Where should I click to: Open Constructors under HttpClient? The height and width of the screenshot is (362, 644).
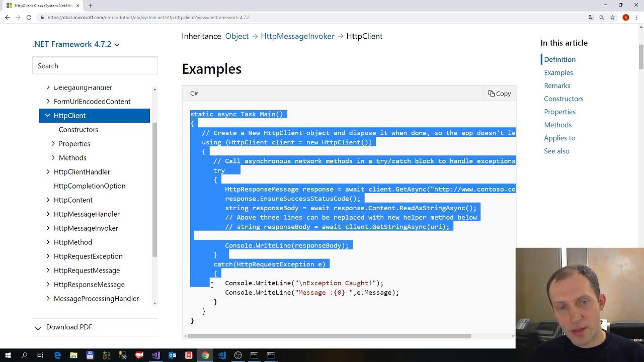click(x=78, y=130)
